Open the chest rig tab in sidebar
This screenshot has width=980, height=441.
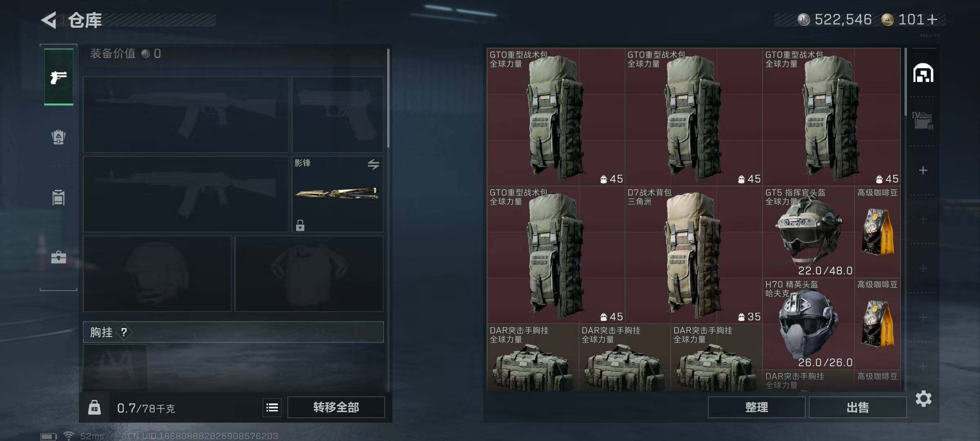click(58, 198)
